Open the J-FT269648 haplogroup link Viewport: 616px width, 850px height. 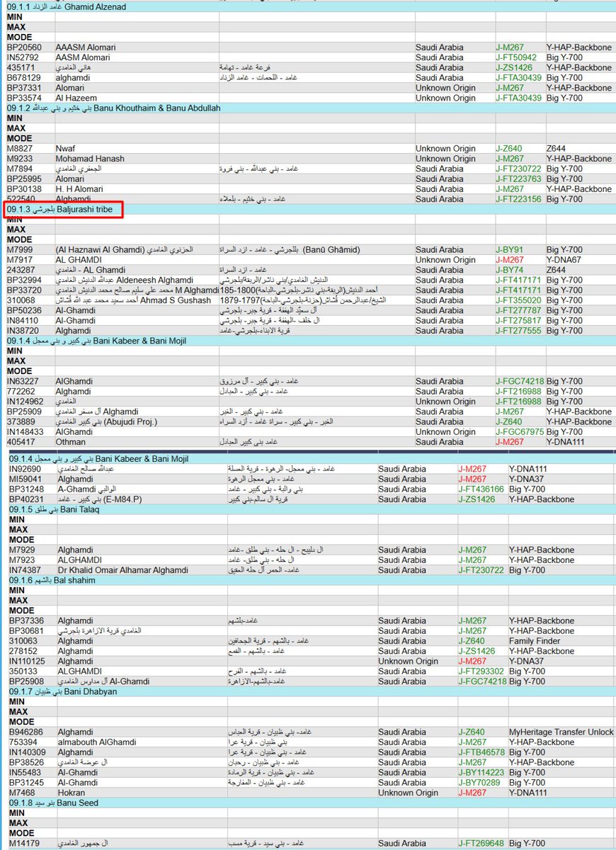coord(481,844)
